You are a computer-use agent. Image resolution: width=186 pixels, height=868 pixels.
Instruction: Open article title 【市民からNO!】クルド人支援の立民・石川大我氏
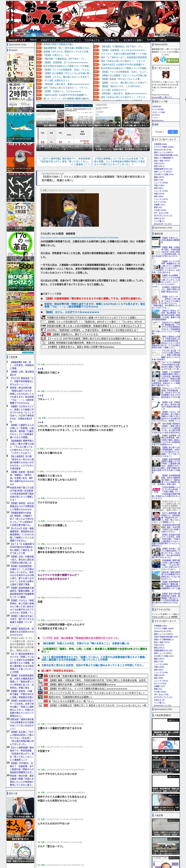click(x=93, y=179)
